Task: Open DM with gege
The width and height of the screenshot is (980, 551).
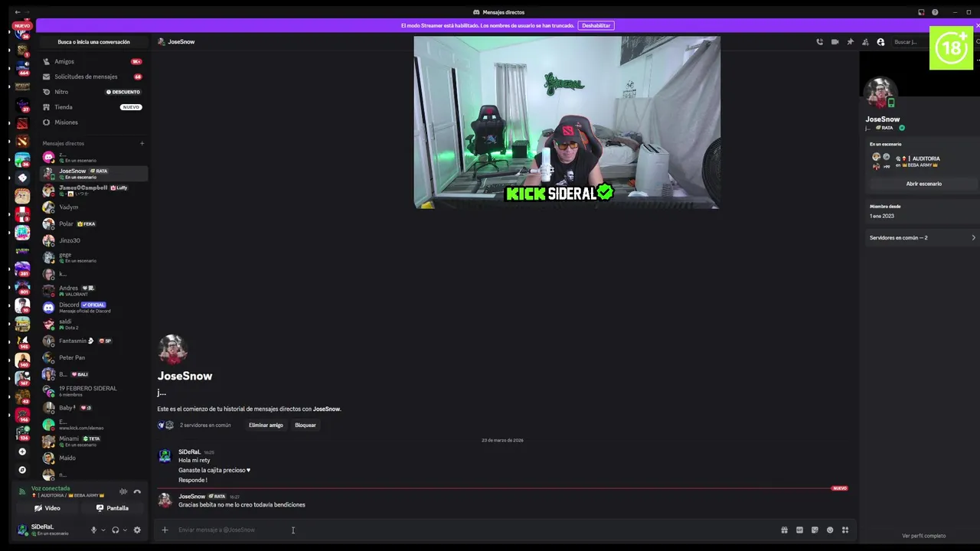Action: point(93,257)
